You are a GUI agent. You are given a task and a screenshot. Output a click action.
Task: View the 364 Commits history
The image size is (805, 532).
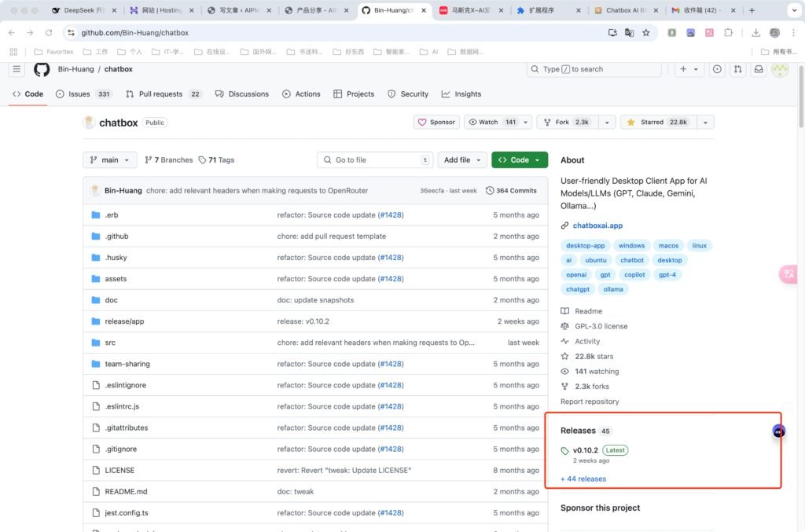coord(511,191)
